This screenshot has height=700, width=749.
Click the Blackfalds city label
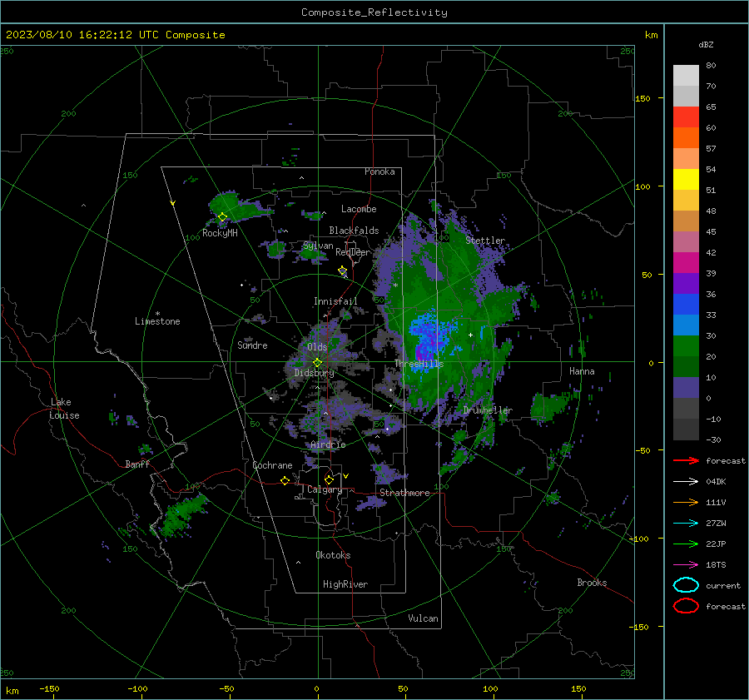354,231
